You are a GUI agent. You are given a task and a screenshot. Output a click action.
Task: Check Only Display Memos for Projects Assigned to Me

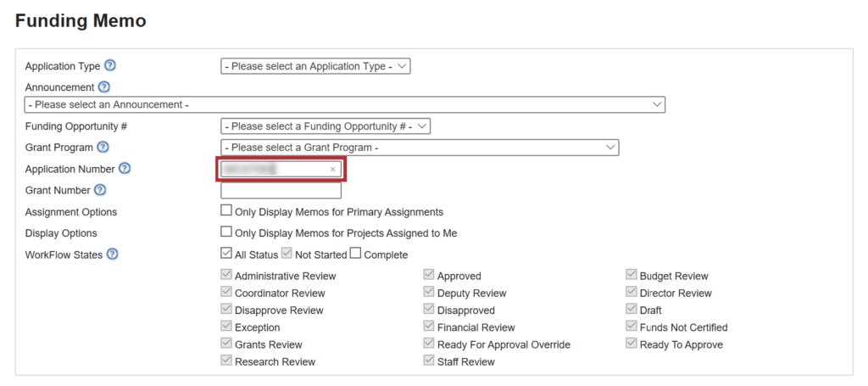pyautogui.click(x=226, y=232)
